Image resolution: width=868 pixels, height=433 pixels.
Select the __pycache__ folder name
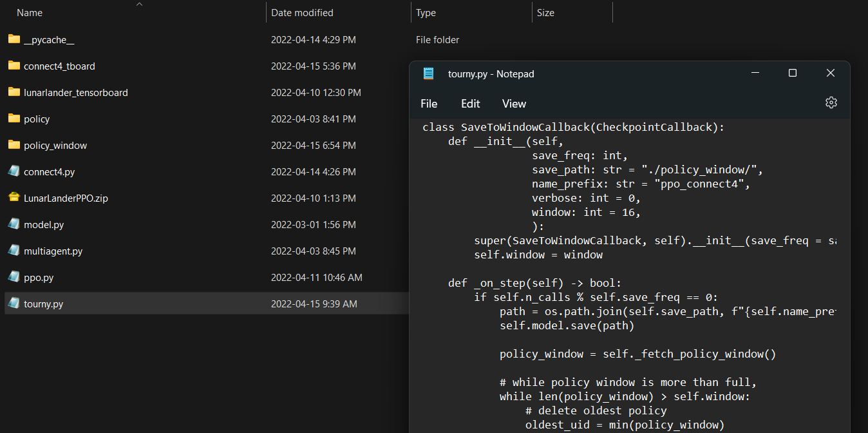pyautogui.click(x=49, y=40)
